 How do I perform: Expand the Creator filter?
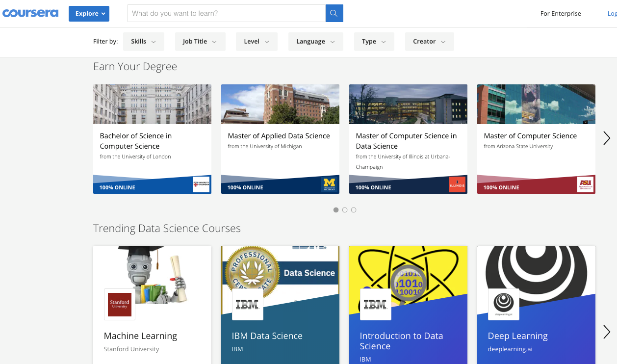(429, 42)
